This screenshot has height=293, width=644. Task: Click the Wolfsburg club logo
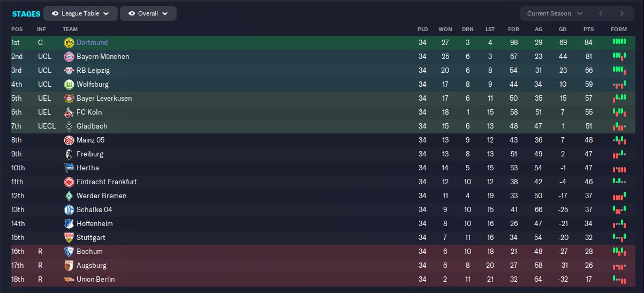[x=69, y=84]
